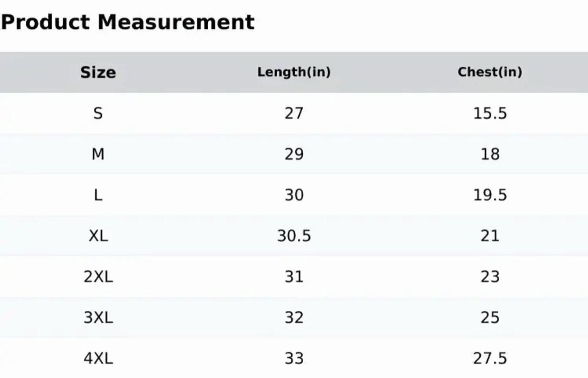Click the Length(in) column header
Viewport: 588px width, 378px height.
(294, 72)
